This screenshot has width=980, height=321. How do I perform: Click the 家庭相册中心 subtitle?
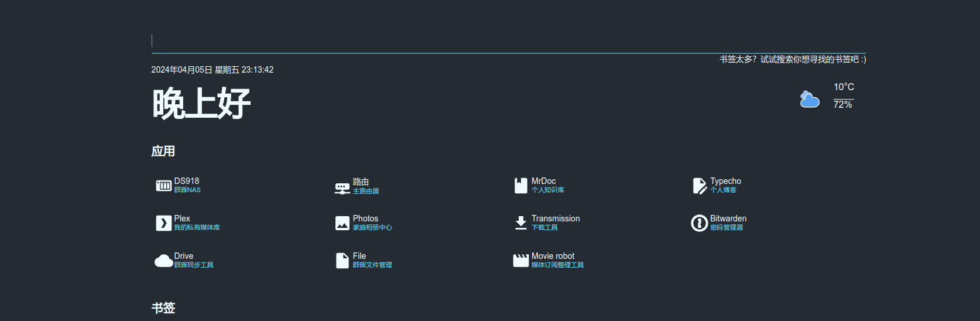coord(372,227)
